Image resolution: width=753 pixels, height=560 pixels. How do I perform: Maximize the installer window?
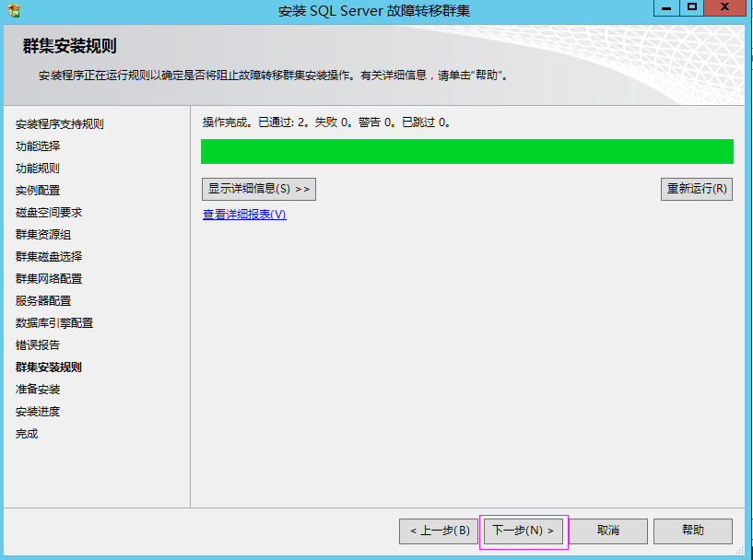pos(692,7)
